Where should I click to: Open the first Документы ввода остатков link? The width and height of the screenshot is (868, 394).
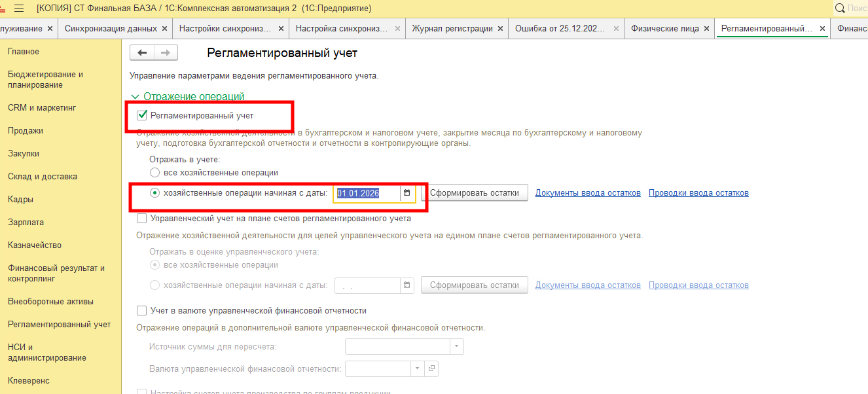(x=588, y=193)
